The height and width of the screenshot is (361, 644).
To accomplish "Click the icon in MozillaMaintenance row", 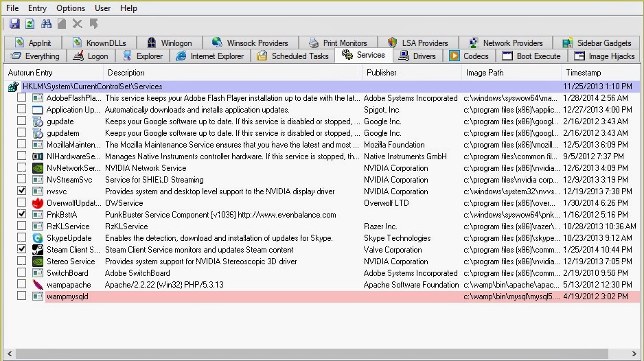I will (38, 145).
